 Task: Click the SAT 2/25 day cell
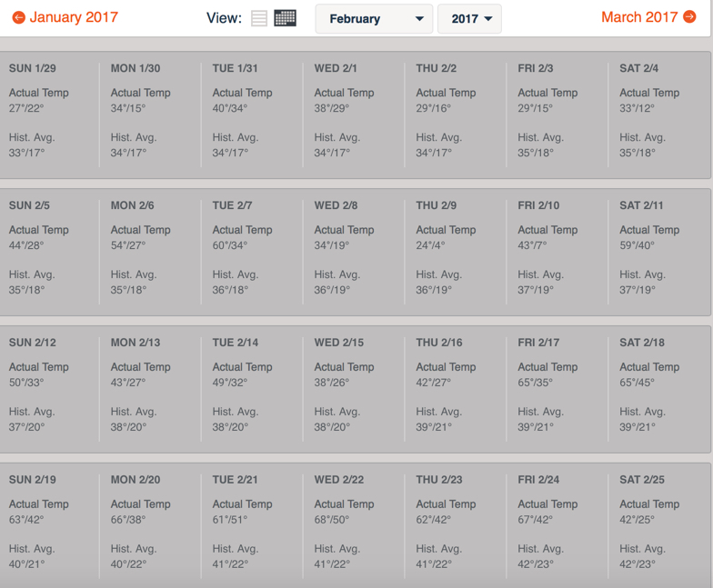[659, 524]
